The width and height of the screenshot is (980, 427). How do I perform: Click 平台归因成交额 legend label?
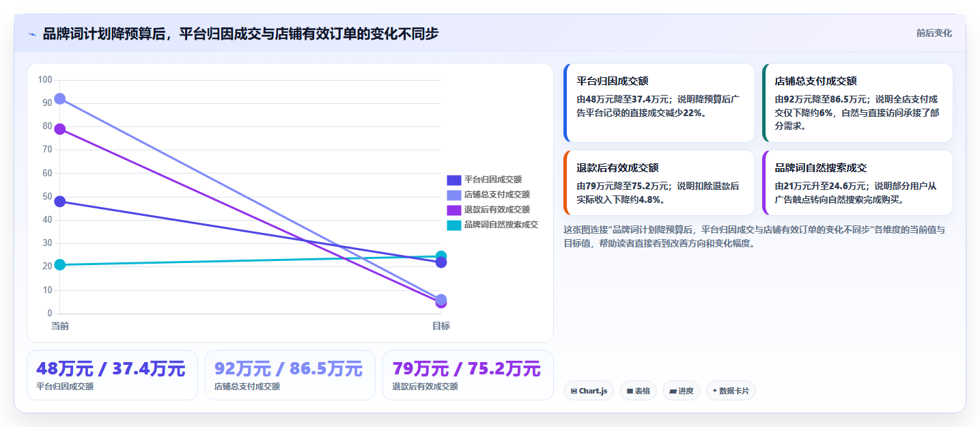[x=493, y=180]
